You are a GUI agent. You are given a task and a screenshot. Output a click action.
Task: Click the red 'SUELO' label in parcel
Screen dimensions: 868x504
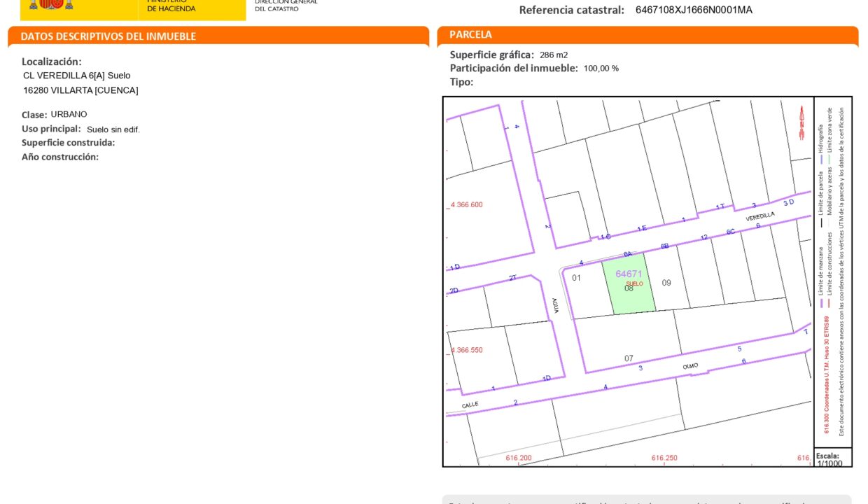point(634,283)
